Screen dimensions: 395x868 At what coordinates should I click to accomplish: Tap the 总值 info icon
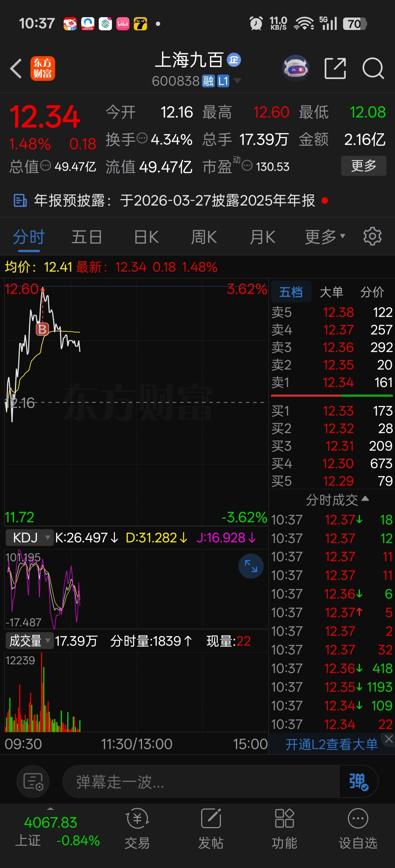[45, 165]
